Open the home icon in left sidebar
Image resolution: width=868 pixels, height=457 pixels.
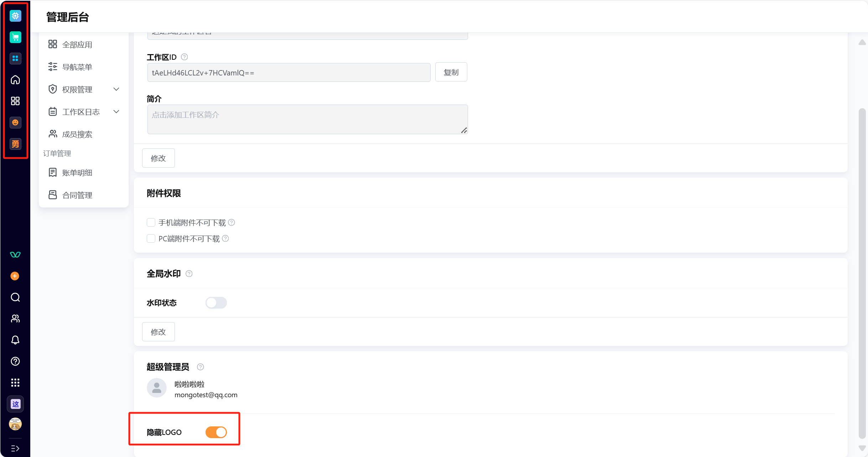[x=15, y=80]
